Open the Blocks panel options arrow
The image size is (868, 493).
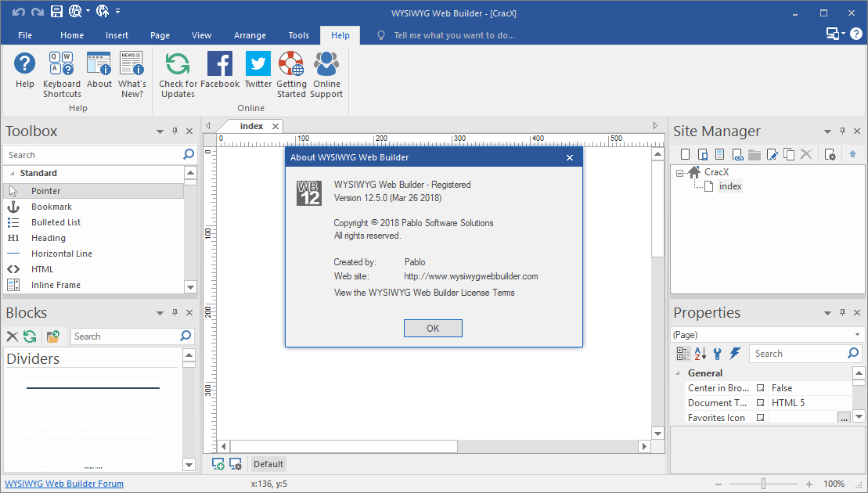click(x=160, y=313)
